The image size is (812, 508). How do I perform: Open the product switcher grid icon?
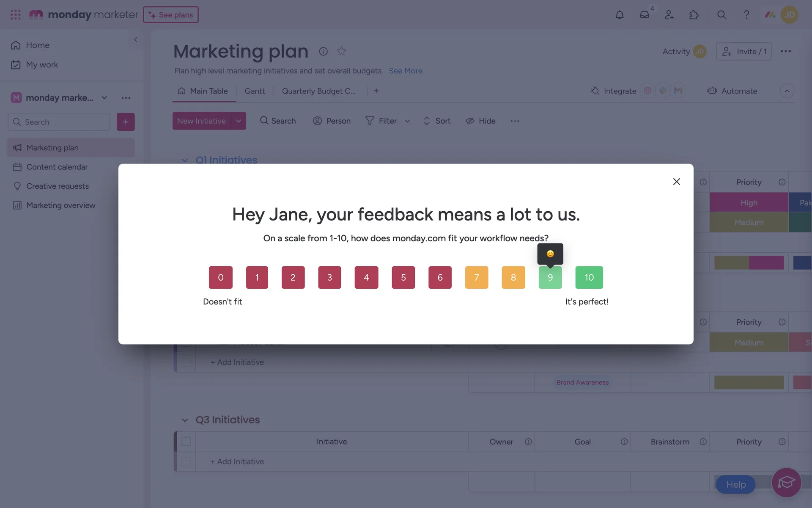click(x=16, y=15)
